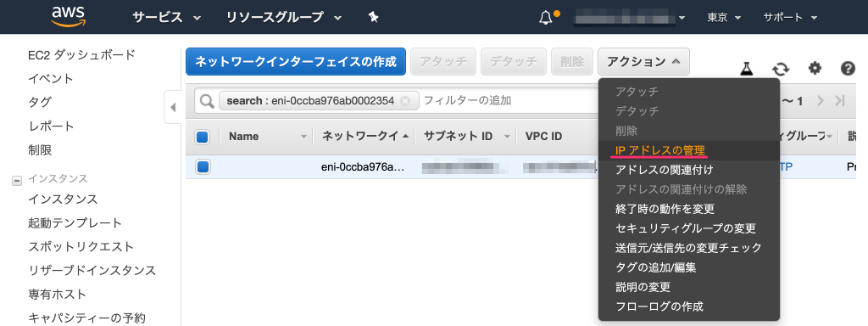Open サブネット ID column dropdown
868x326 pixels.
pyautogui.click(x=507, y=137)
